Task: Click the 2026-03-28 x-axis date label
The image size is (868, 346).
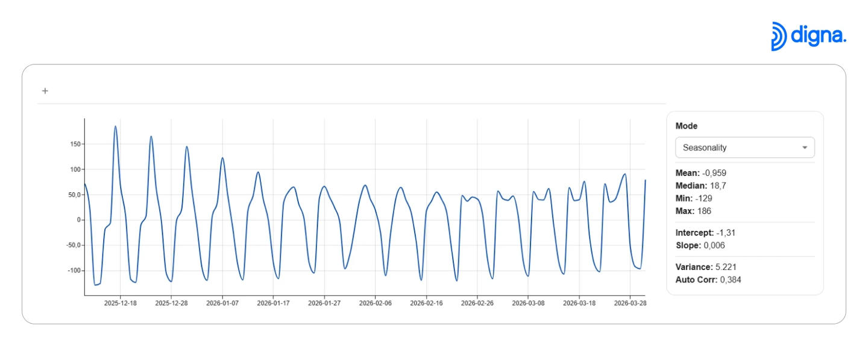Action: click(630, 303)
